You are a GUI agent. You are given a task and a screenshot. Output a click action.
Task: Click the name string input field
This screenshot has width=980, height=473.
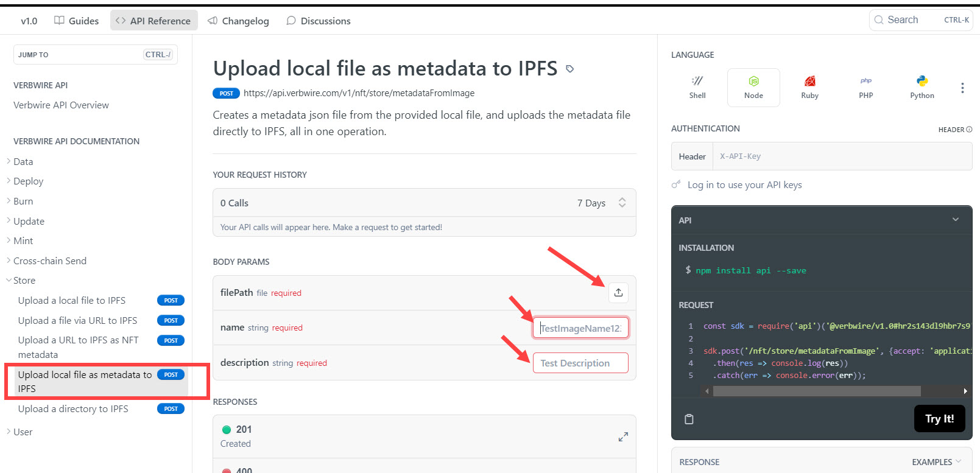click(x=580, y=328)
